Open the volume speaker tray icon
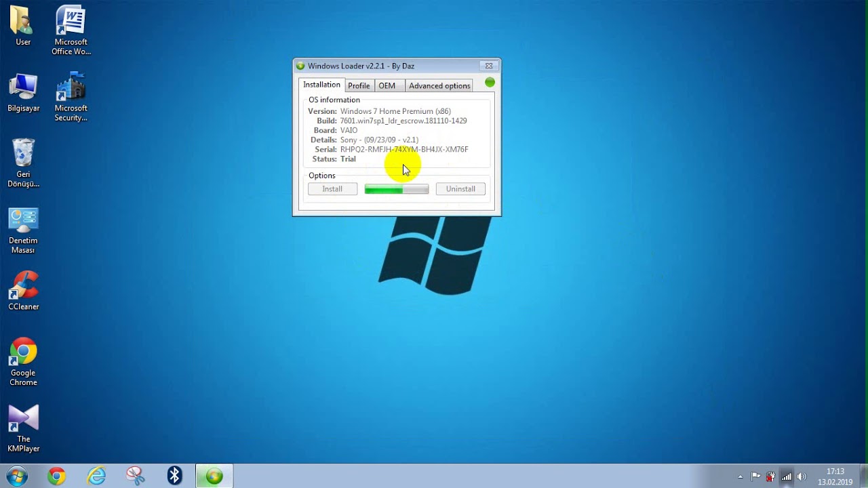Screen dimensions: 868x488 pos(802,476)
